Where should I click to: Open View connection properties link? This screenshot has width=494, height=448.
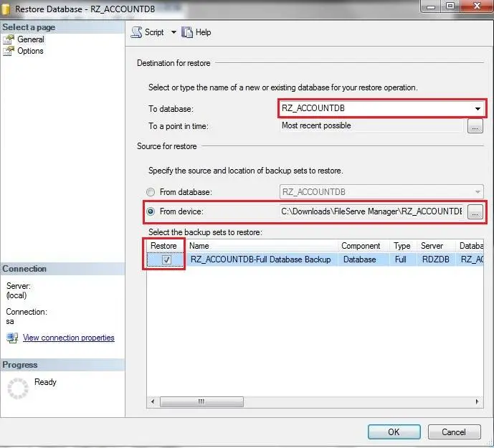tap(68, 338)
